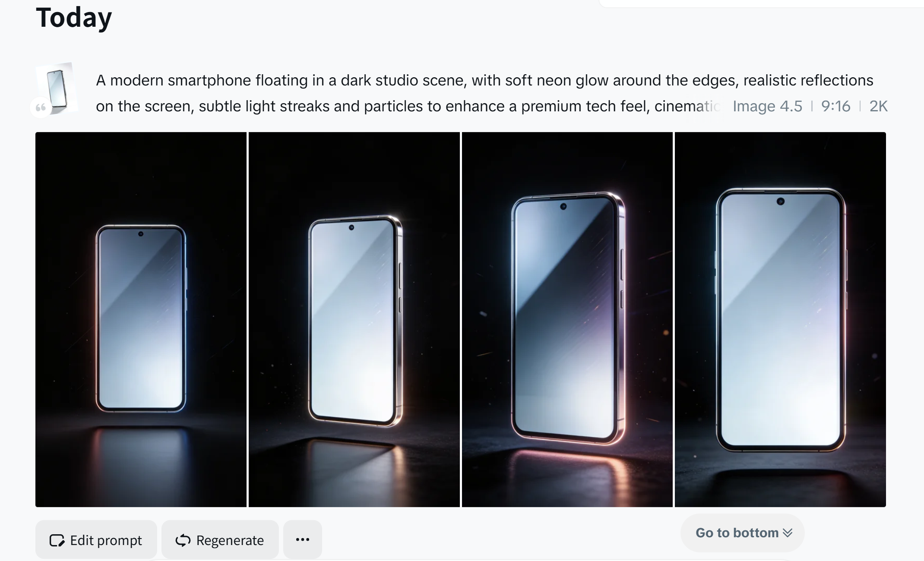Select the Image 4.5 model label
The image size is (924, 561).
pos(767,106)
